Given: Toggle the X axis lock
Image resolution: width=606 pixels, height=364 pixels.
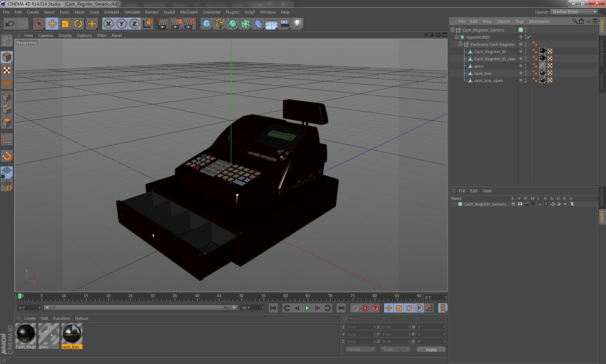Looking at the screenshot, I should tap(108, 24).
